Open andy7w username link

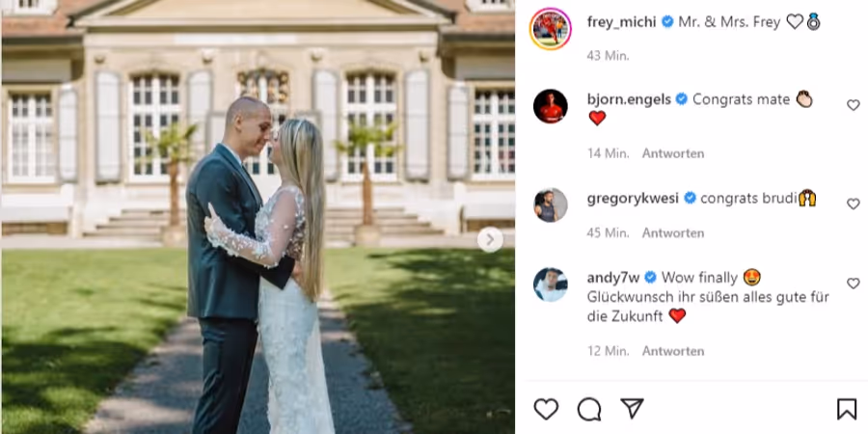pos(613,278)
